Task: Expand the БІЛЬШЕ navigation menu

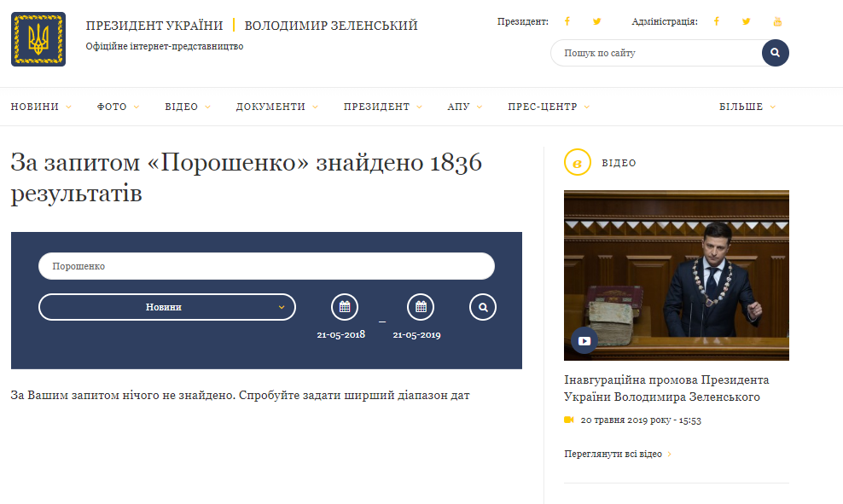Action: [x=747, y=107]
